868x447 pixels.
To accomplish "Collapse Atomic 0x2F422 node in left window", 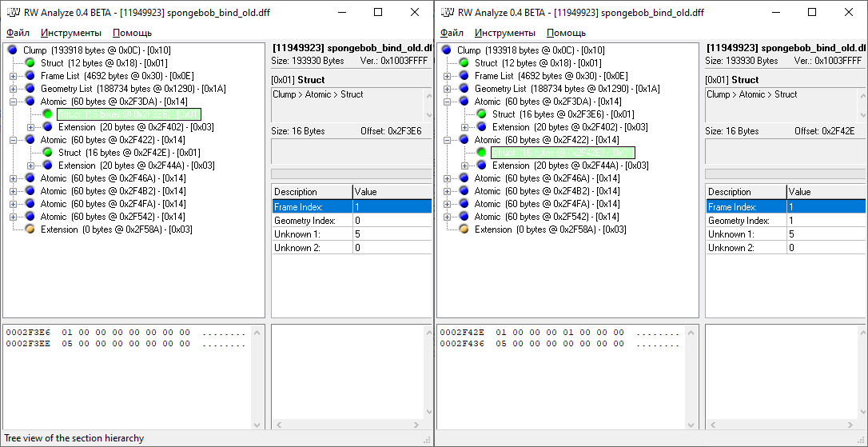I will coord(14,140).
